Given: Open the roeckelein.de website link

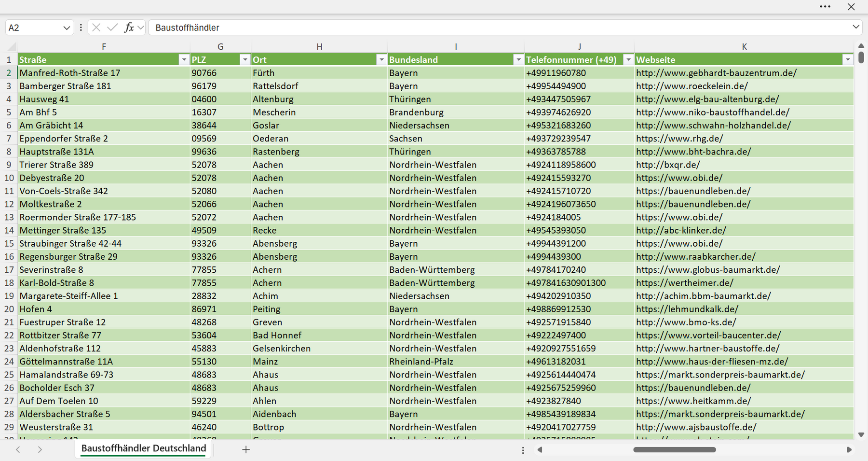Looking at the screenshot, I should tap(692, 86).
